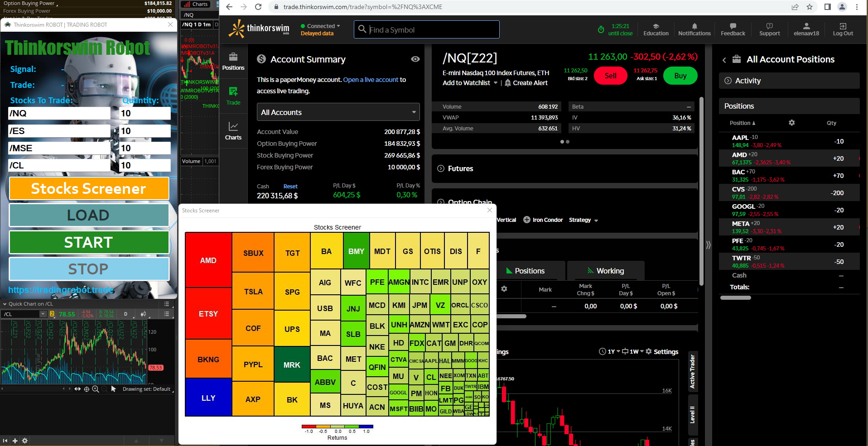Image resolution: width=868 pixels, height=446 pixels.
Task: Zoom in on the Quick Chart
Action: pos(96,389)
